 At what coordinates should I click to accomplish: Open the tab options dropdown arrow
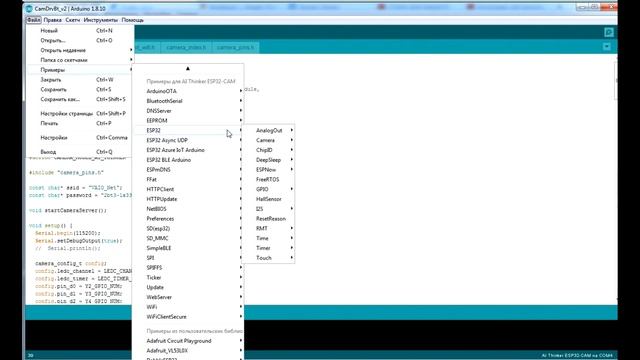pyautogui.click(x=607, y=47)
